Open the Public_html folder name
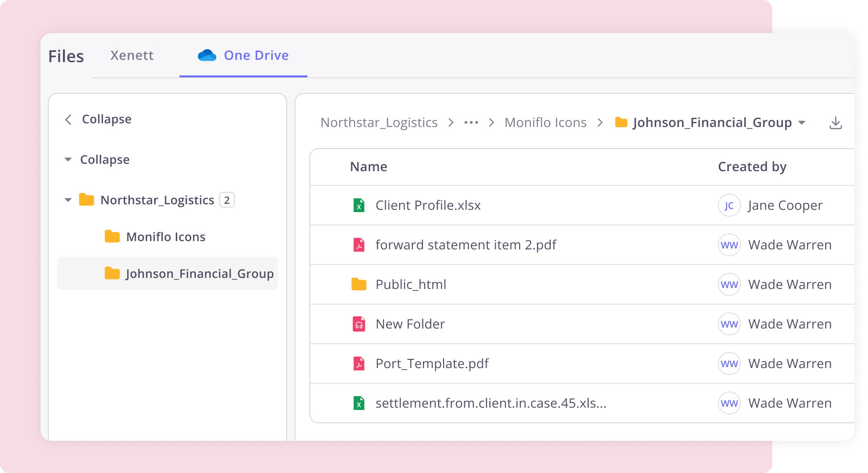 [x=411, y=284]
